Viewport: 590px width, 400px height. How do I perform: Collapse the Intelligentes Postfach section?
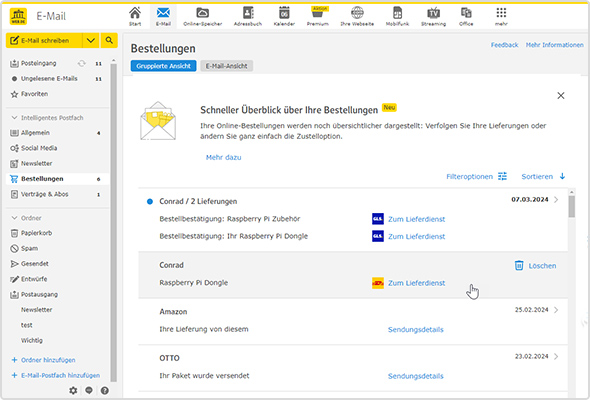tap(14, 118)
